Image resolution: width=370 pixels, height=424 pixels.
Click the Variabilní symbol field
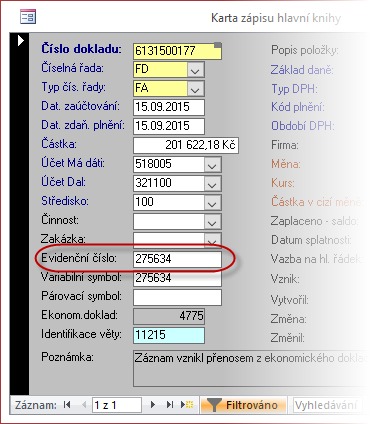click(177, 278)
